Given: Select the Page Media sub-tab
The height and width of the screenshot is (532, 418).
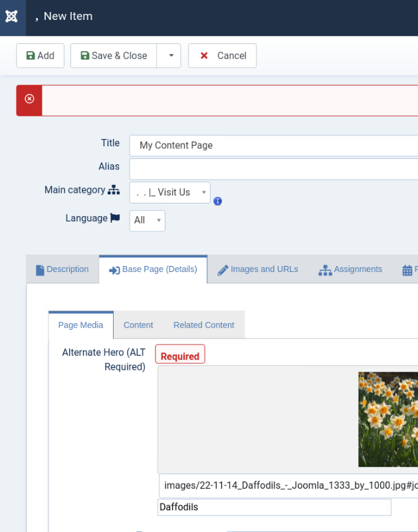Looking at the screenshot, I should point(80,325).
